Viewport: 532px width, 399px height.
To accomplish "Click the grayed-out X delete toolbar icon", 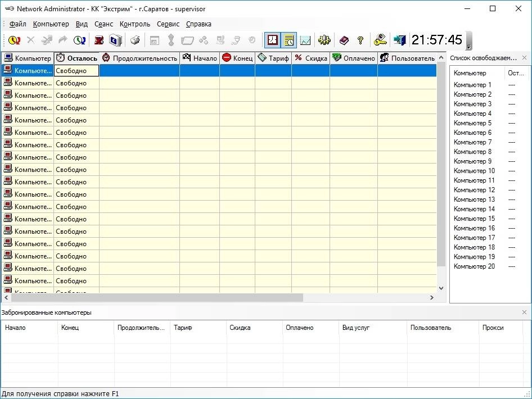I will point(31,40).
